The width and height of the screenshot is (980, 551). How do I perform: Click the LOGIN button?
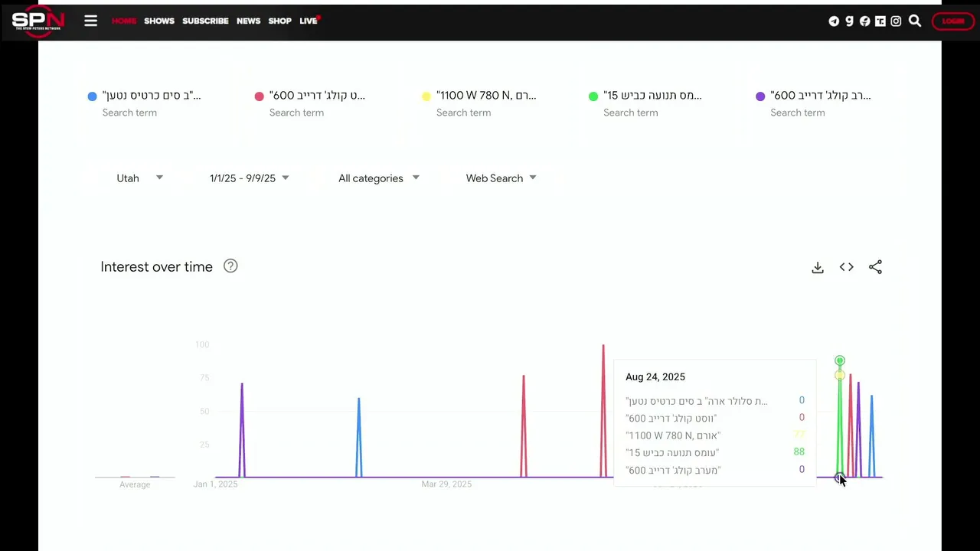click(952, 21)
